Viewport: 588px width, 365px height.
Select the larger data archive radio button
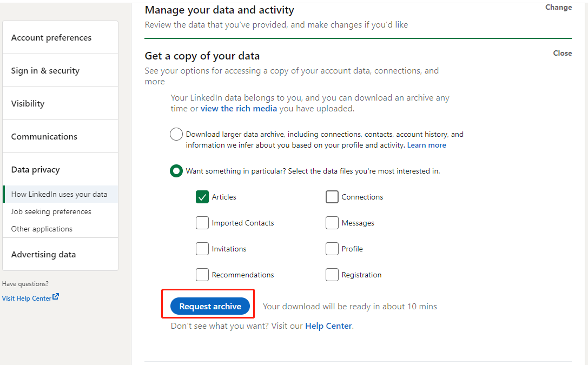[176, 134]
